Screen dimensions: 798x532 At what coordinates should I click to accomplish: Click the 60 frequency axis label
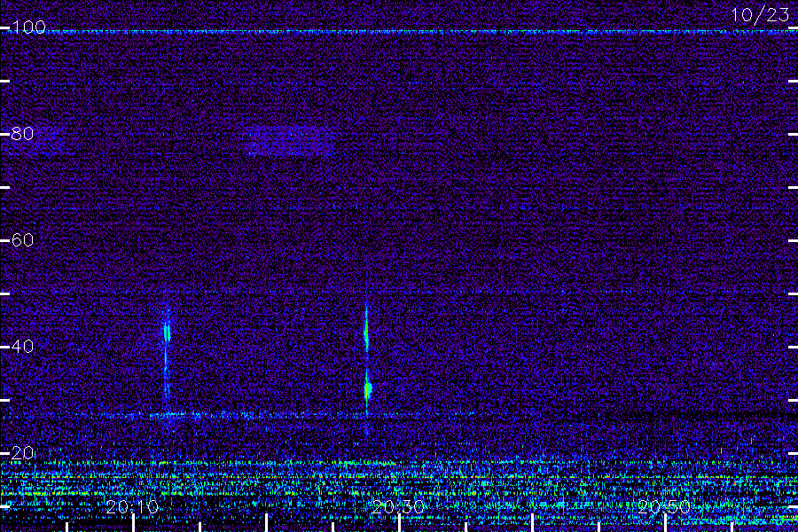tap(22, 239)
